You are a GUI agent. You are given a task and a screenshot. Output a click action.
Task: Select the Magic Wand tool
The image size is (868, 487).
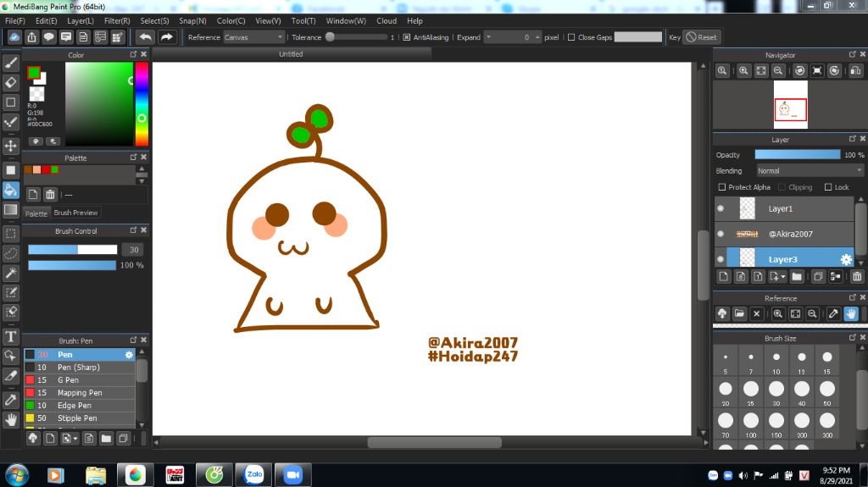pyautogui.click(x=10, y=273)
